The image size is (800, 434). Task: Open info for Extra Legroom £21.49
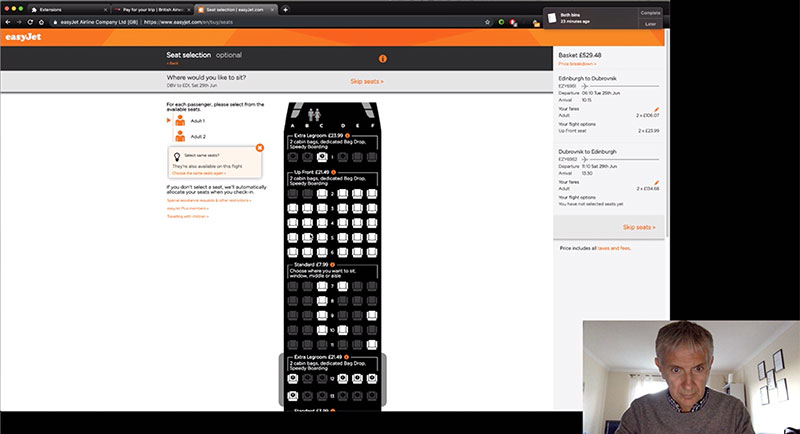pos(346,357)
